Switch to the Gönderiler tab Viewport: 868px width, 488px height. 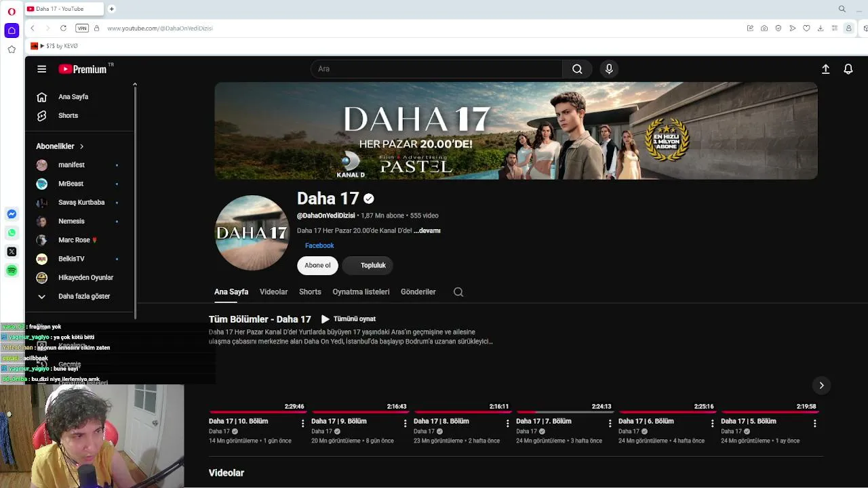(418, 292)
